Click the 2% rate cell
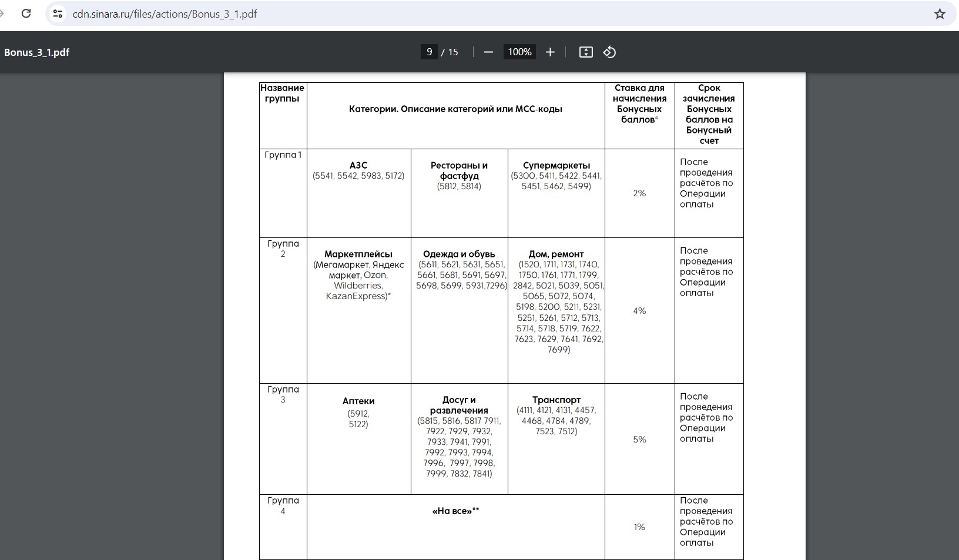959x560 pixels. [x=639, y=193]
